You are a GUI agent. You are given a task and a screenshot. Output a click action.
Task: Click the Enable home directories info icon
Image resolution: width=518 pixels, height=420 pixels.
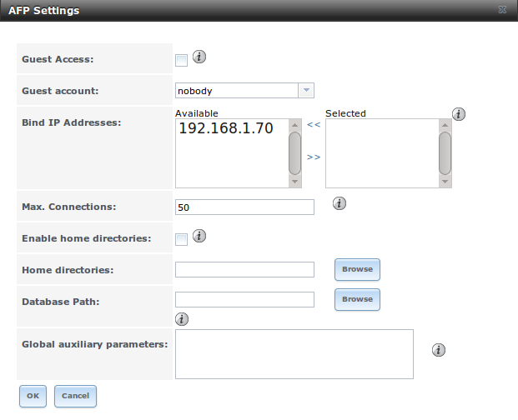(199, 236)
